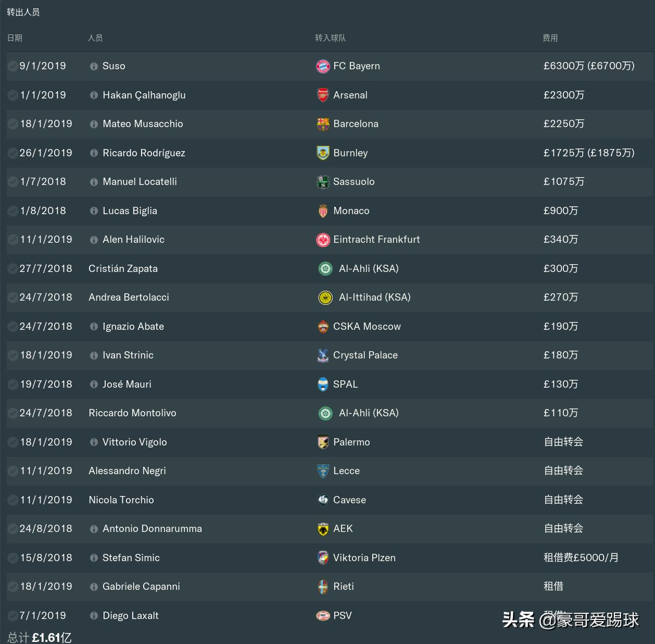
Task: Select the Crystal Palace crest
Action: (323, 355)
